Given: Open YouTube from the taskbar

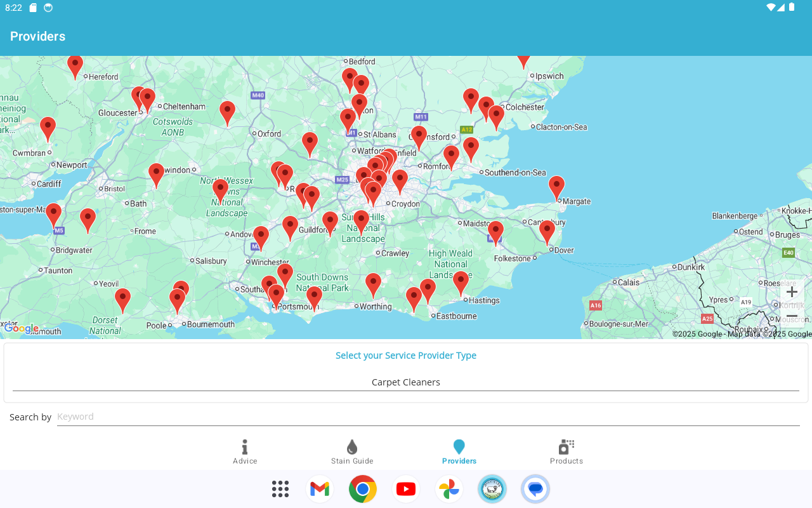Looking at the screenshot, I should point(406,489).
